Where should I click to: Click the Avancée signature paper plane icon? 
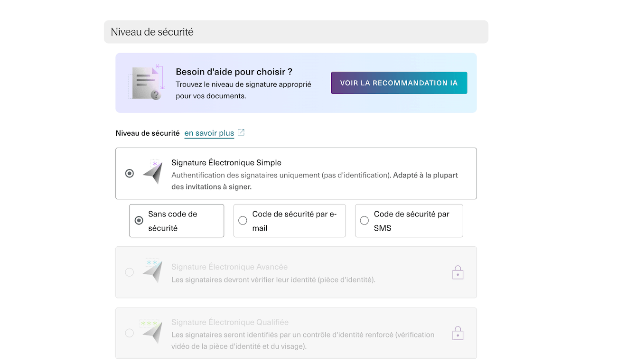(x=153, y=271)
